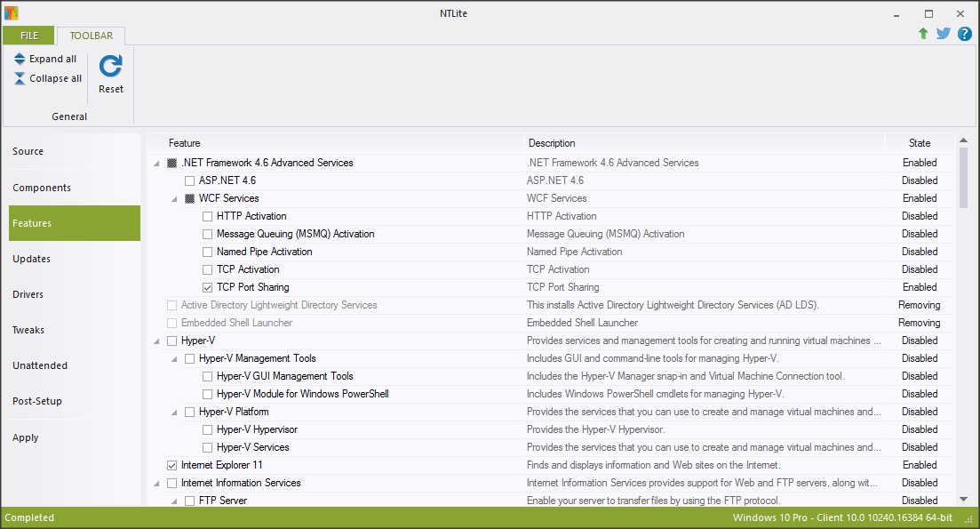Open the Twitter bird icon link

tap(944, 34)
